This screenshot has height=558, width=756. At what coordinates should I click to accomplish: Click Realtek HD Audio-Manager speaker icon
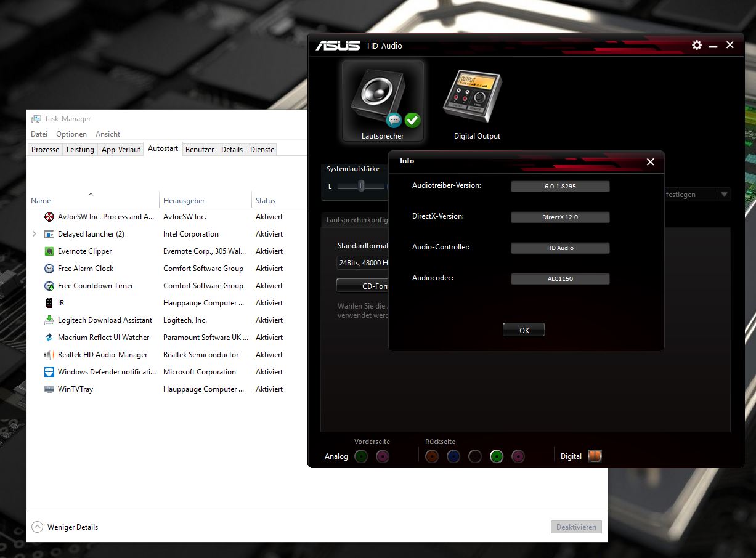click(x=49, y=355)
